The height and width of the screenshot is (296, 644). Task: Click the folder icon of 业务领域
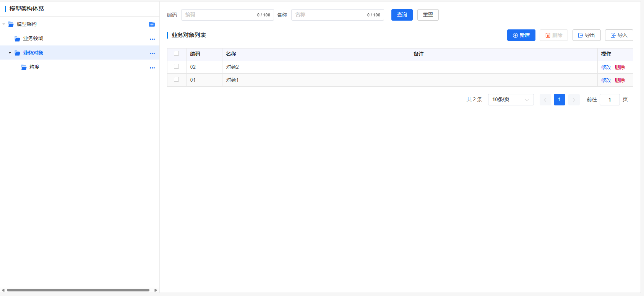tap(17, 39)
